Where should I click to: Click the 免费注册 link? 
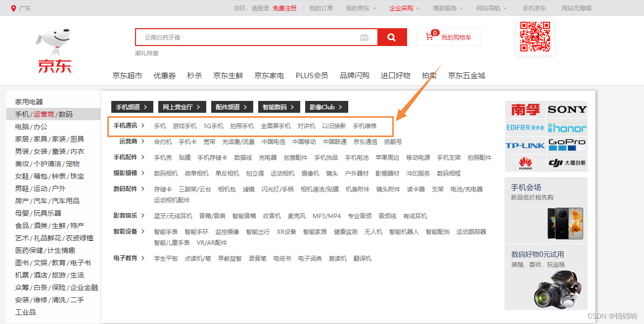284,8
